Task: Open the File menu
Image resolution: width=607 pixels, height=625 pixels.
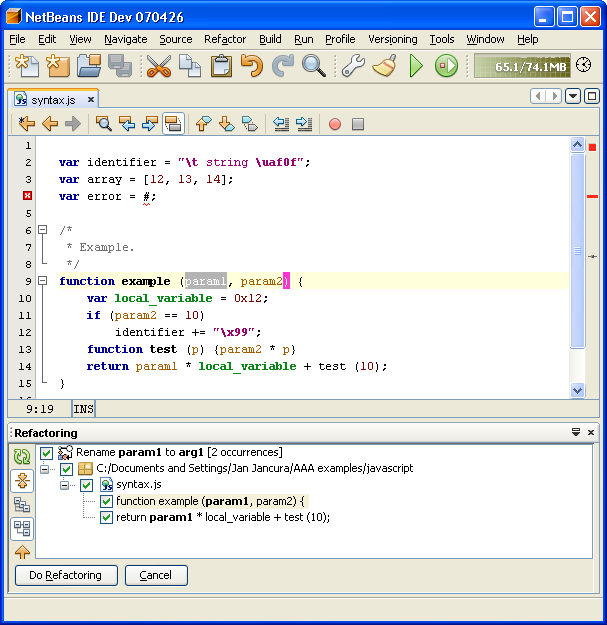Action: (17, 39)
